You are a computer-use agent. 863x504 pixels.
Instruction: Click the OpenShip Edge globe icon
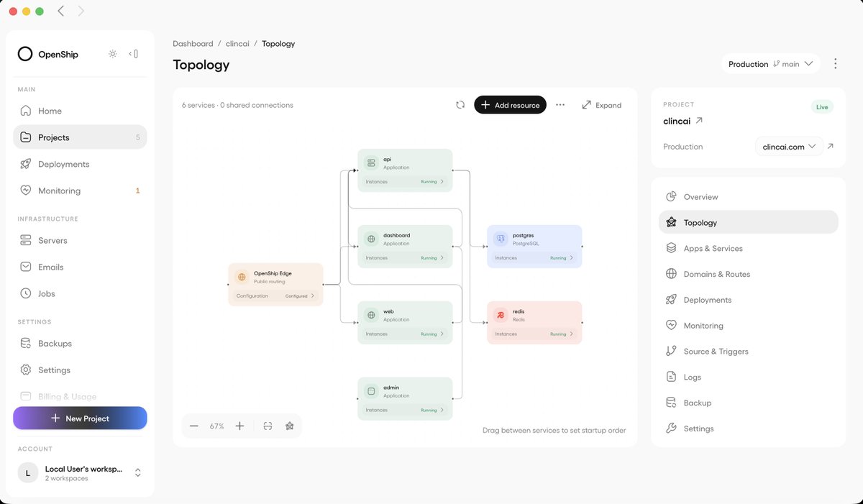pos(242,277)
